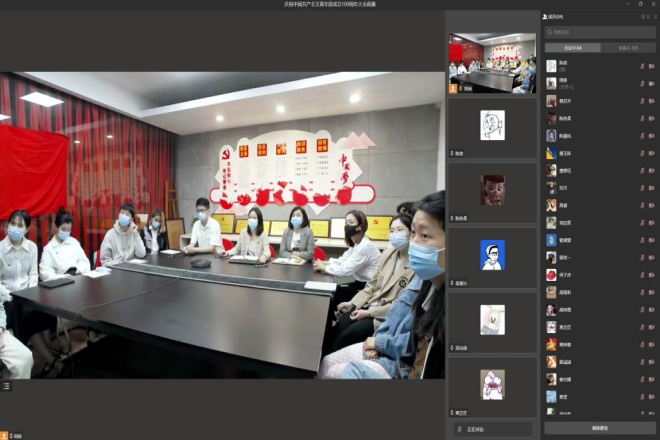
Task: Open first participant's avatar in member list
Action: coord(551,65)
